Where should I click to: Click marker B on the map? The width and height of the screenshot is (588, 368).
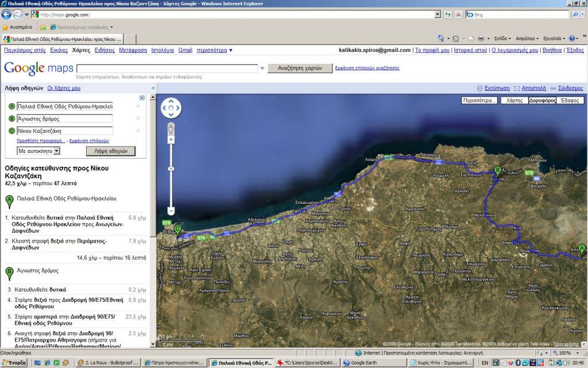498,171
